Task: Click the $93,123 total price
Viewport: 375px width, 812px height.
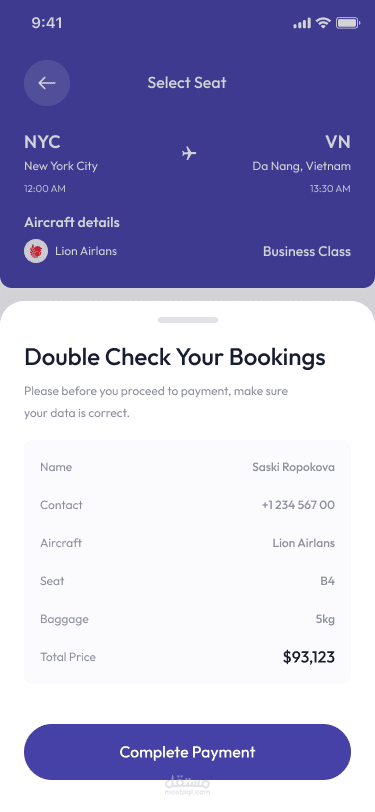Action: coord(309,657)
